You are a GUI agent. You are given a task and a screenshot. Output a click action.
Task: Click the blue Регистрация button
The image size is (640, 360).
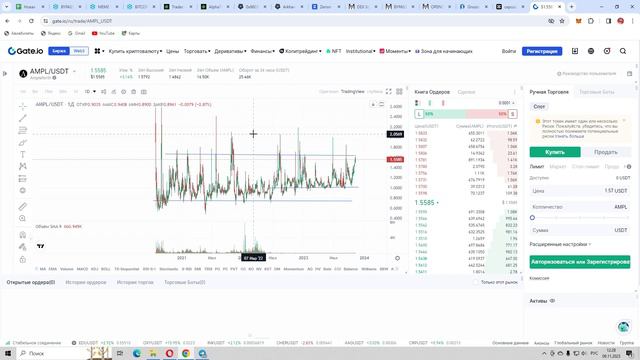542,51
